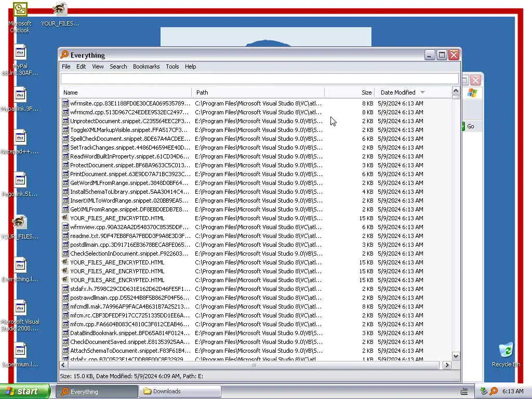Click icon of stdafx.h row
This screenshot has width=532, height=399.
pyautogui.click(x=65, y=289)
